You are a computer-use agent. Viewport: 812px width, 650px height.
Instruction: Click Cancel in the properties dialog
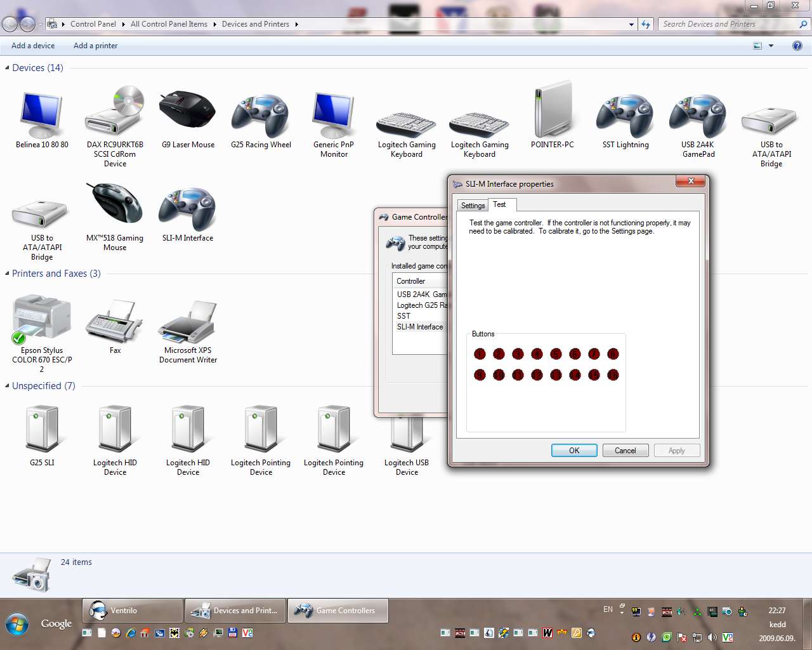625,451
